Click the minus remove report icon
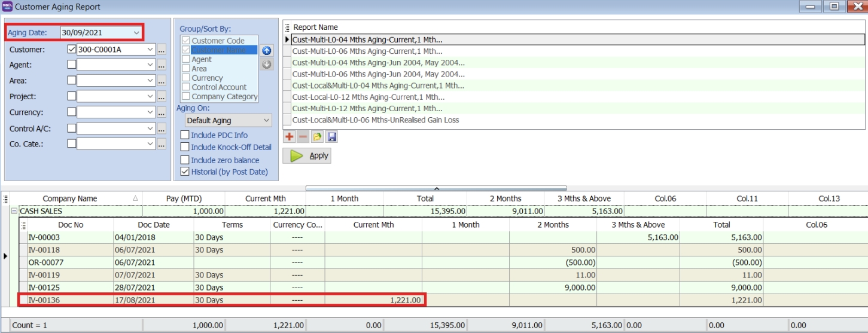 tap(303, 137)
